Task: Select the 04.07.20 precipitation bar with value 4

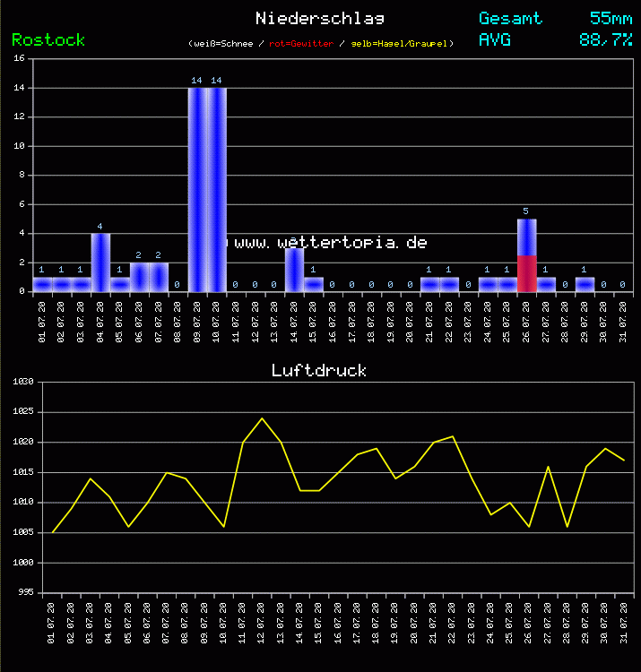Action: point(100,262)
